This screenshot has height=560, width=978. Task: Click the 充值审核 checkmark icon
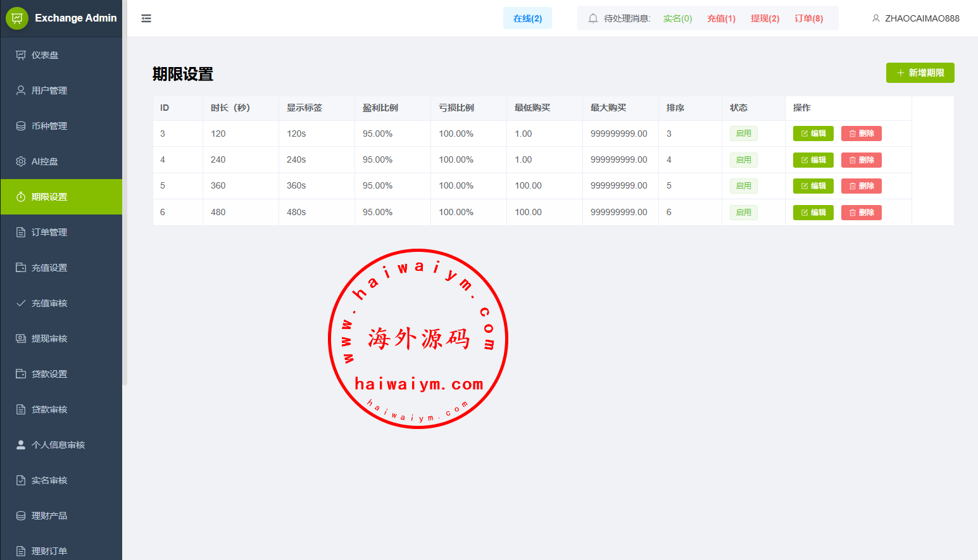(21, 303)
